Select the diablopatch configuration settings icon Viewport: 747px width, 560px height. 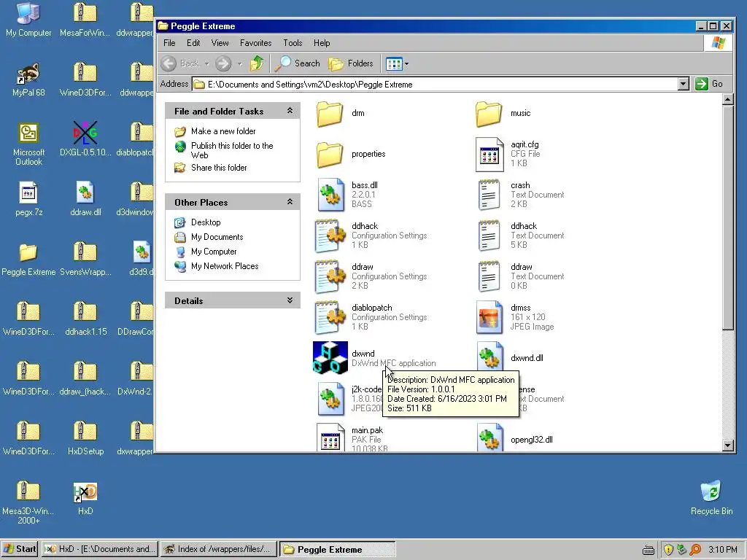pos(330,318)
